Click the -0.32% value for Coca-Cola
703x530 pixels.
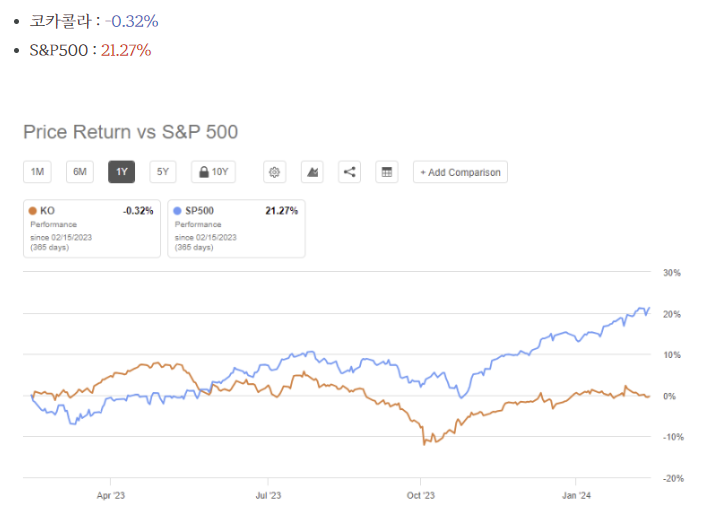[x=132, y=22]
